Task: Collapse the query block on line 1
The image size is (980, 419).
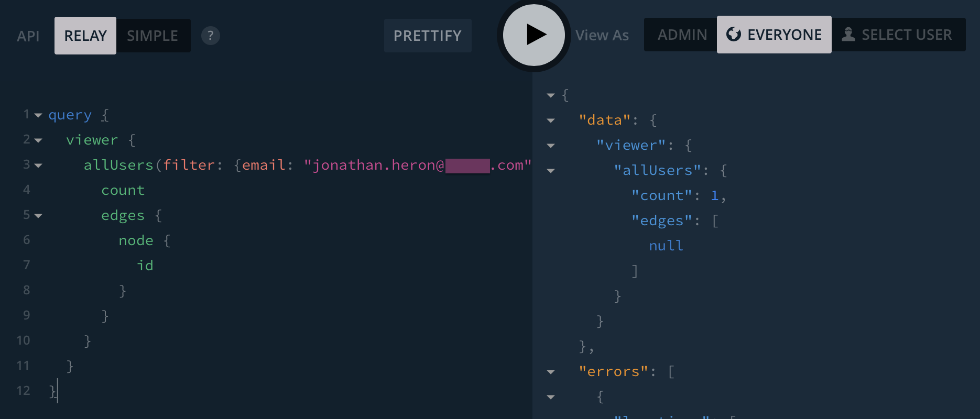Action: [x=38, y=115]
